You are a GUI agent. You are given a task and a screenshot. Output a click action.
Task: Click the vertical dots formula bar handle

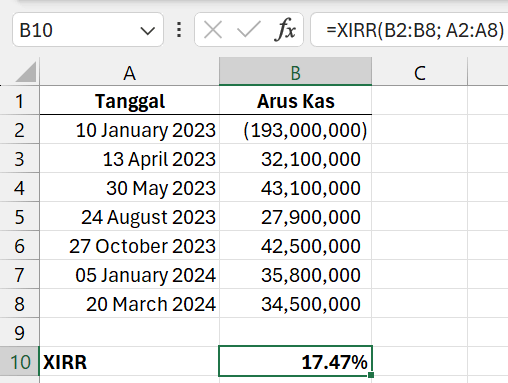point(179,30)
